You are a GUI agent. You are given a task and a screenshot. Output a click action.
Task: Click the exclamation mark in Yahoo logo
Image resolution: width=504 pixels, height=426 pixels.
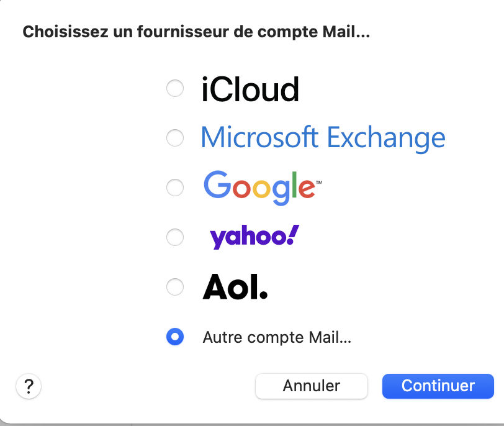point(294,234)
